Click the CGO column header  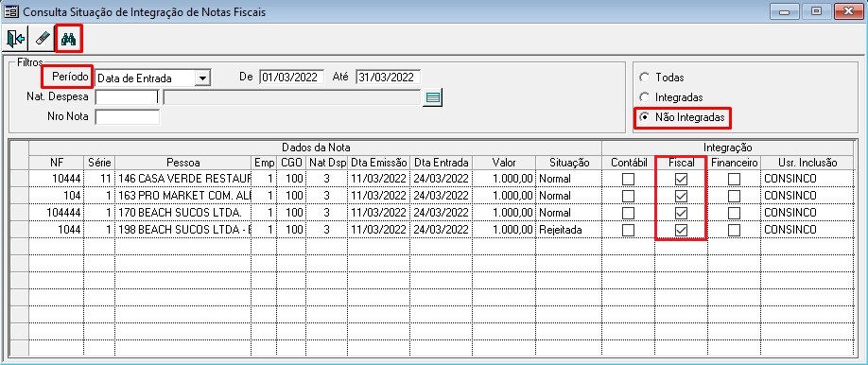[x=292, y=163]
